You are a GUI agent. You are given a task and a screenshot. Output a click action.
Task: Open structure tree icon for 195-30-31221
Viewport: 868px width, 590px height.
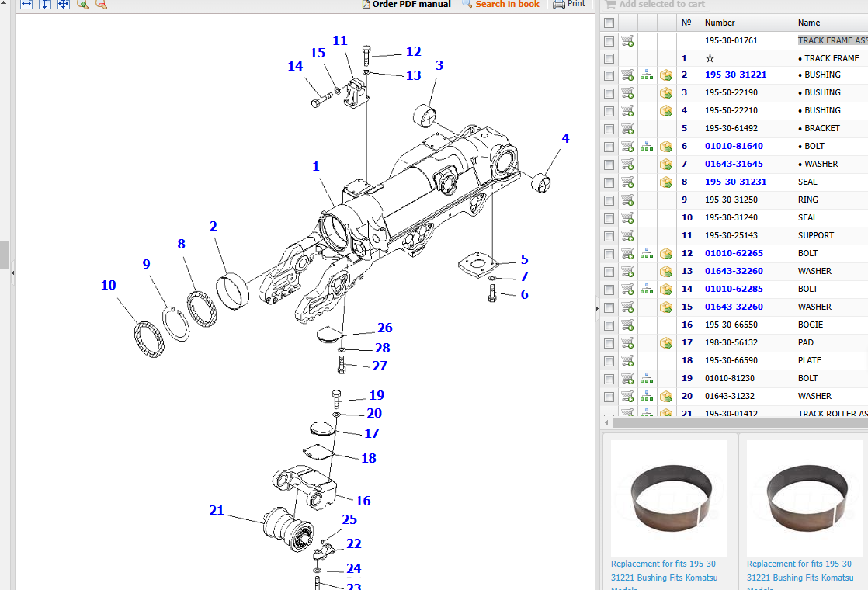coord(647,75)
